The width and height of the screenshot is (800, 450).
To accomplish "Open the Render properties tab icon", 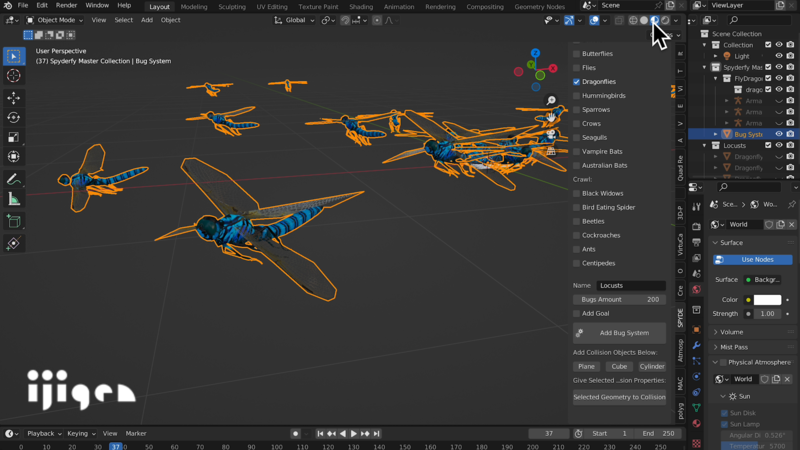I will pos(696,226).
